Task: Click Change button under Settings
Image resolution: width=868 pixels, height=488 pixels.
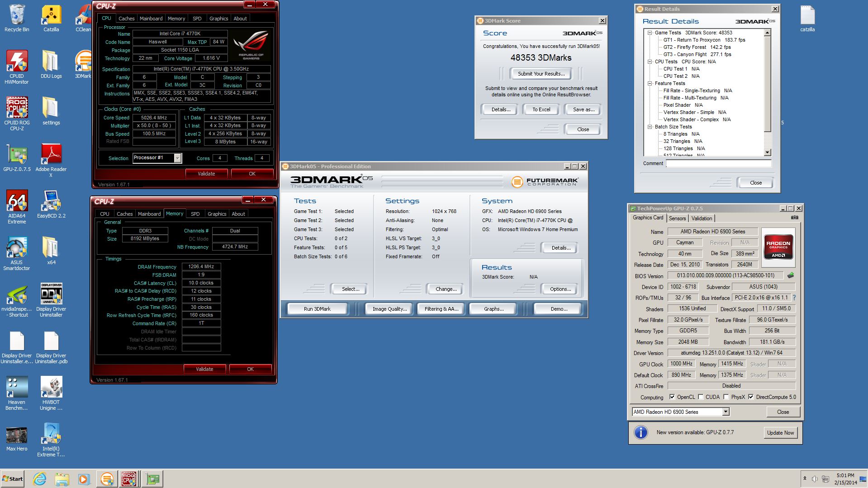Action: point(446,289)
